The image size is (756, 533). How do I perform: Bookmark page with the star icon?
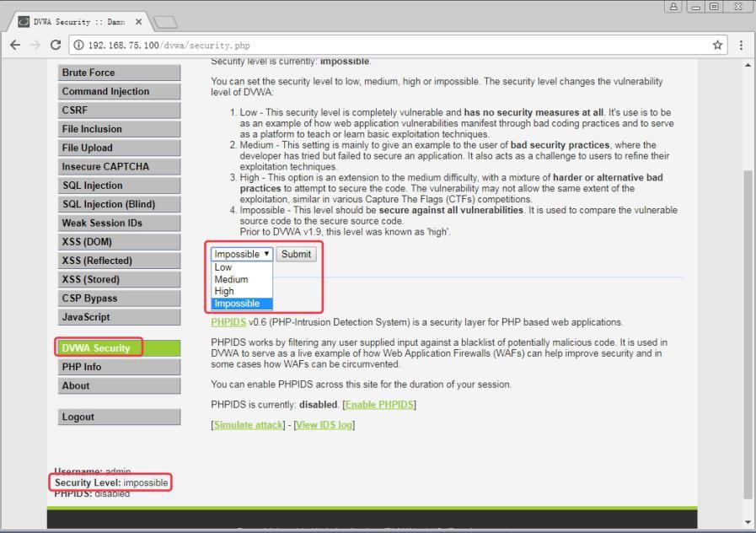pos(717,46)
